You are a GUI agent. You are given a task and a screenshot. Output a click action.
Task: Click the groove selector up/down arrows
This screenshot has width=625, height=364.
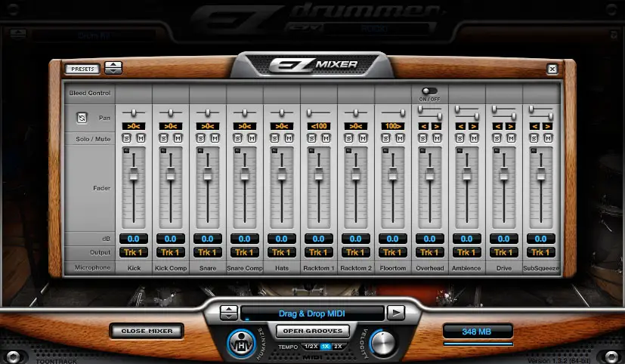[229, 313]
